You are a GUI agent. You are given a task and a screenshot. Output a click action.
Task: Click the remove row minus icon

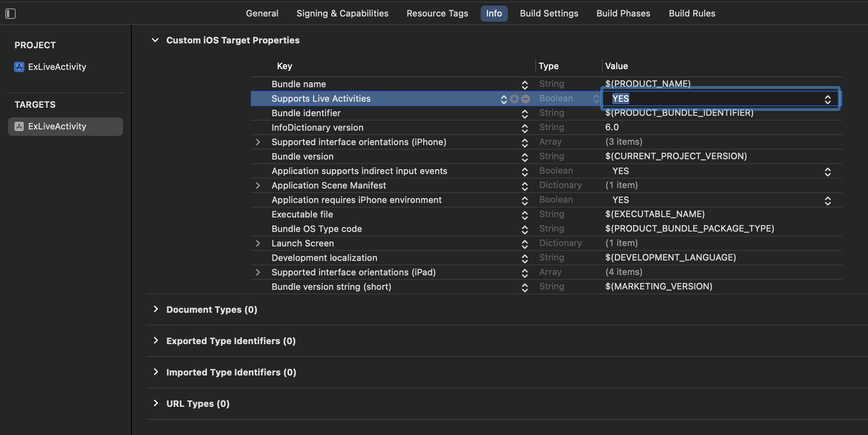[526, 99]
